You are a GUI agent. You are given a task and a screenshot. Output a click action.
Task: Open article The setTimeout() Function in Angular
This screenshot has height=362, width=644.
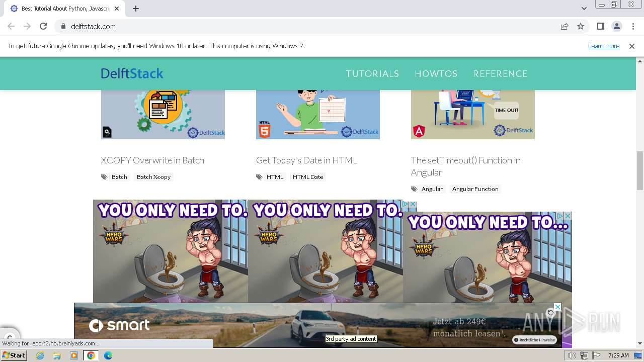(x=466, y=166)
